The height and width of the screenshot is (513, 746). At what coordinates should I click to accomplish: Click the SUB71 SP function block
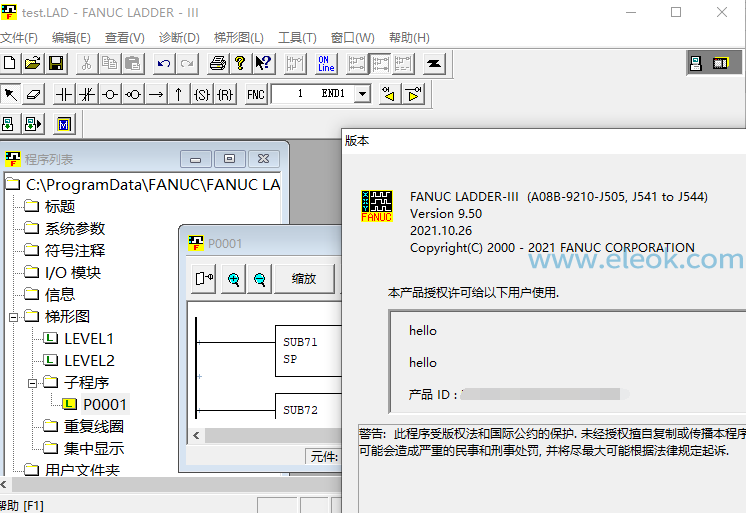(308, 351)
